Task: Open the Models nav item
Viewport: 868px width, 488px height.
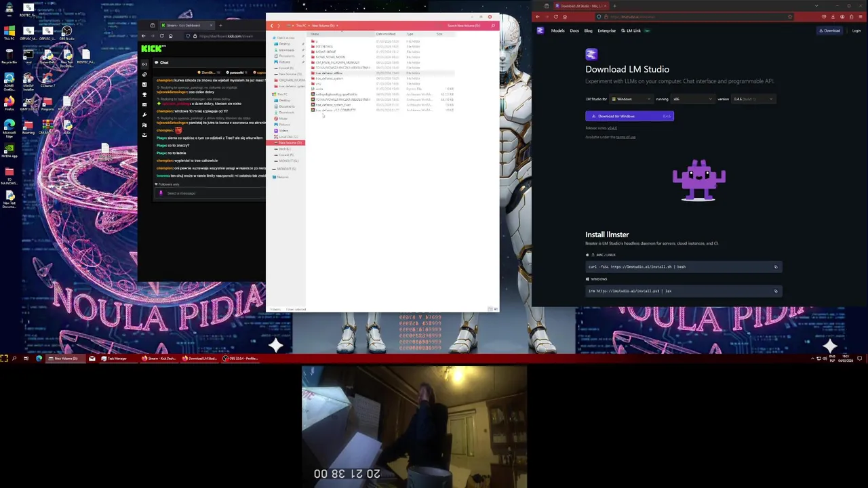Action: pos(557,30)
